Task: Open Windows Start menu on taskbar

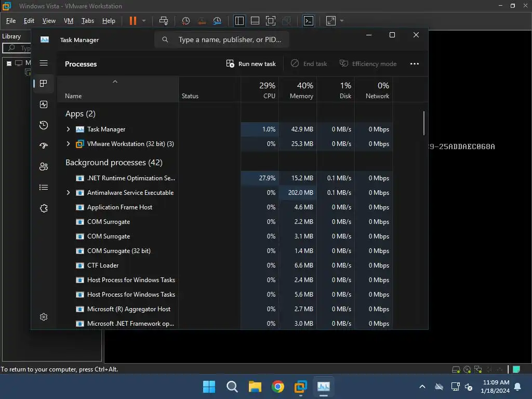Action: (209, 387)
